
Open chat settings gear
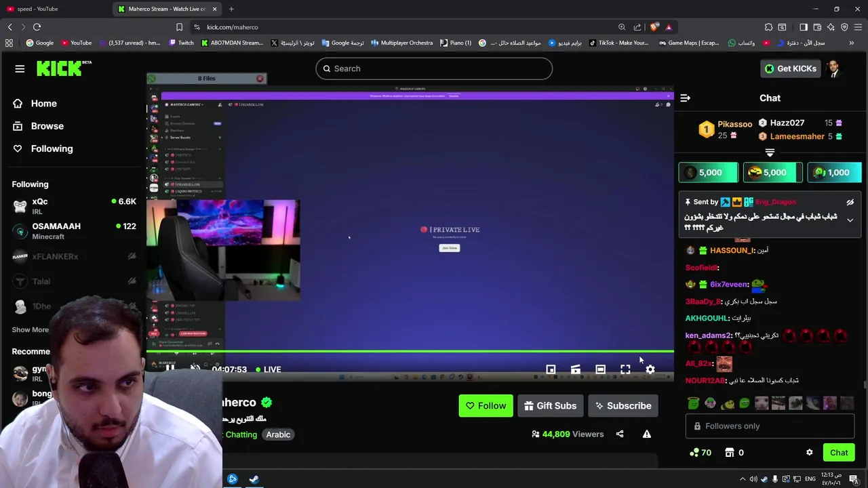point(809,453)
